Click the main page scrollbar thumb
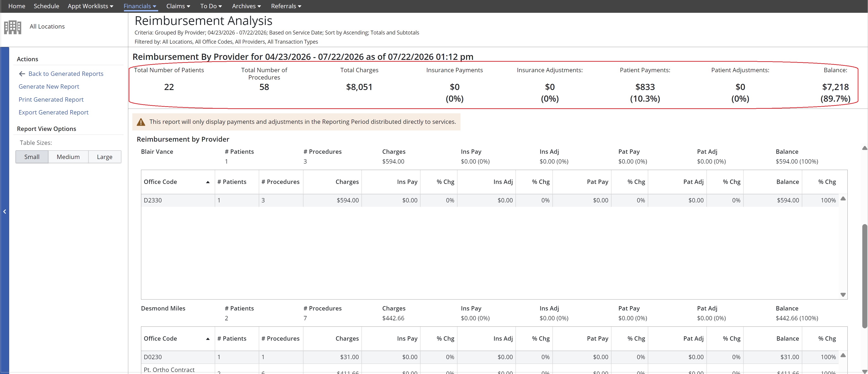The width and height of the screenshot is (868, 374). [864, 276]
